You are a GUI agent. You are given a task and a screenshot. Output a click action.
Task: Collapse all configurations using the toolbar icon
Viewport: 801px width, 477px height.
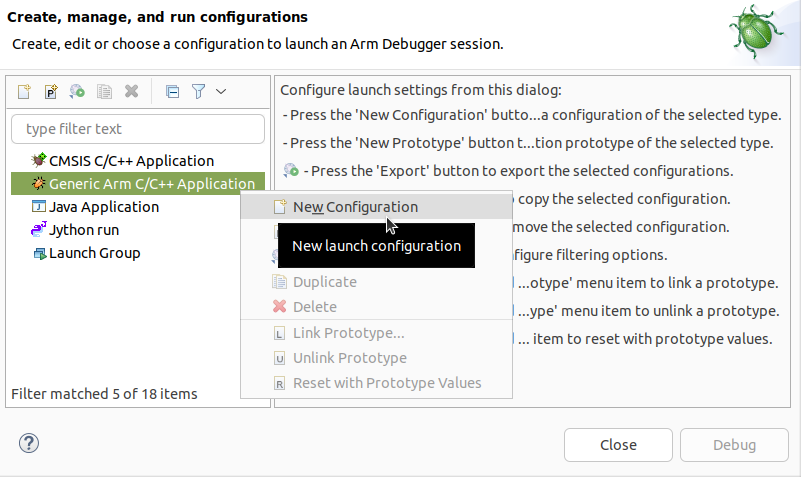point(172,92)
